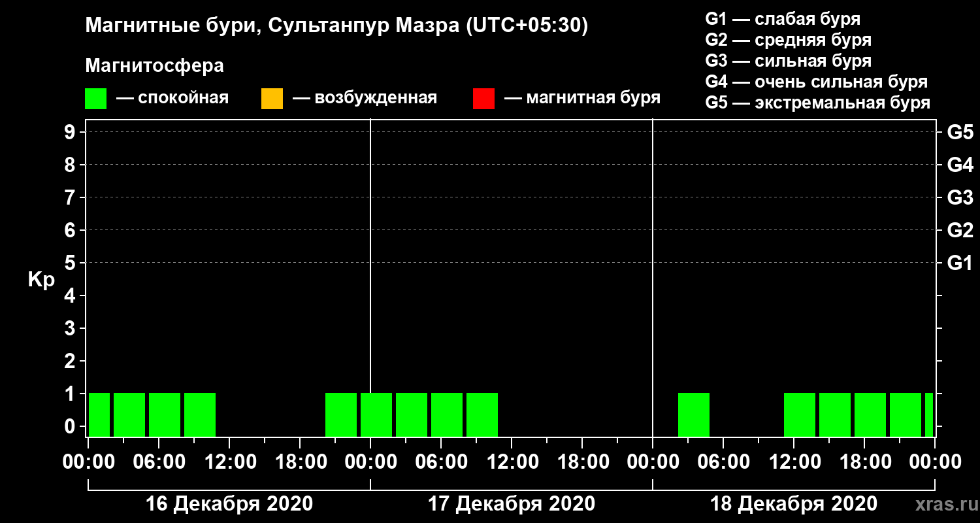Click the right-axis 'G3' storm level label
This screenshot has height=523, width=980.
960,197
